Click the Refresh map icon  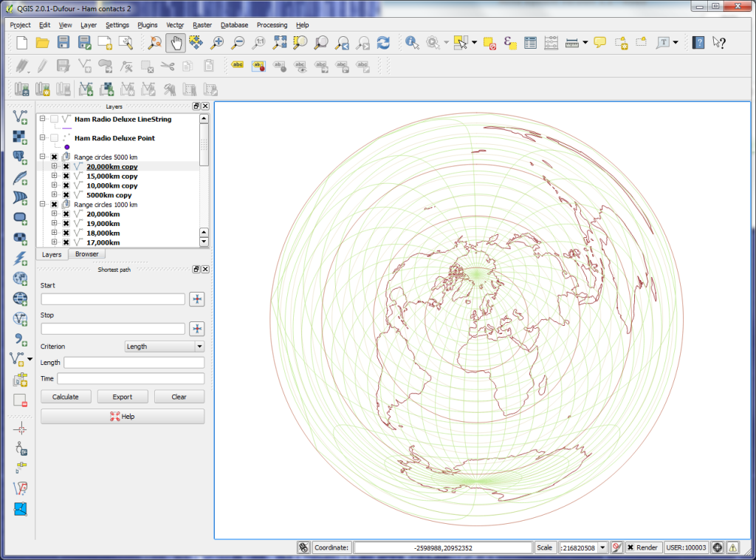click(383, 43)
